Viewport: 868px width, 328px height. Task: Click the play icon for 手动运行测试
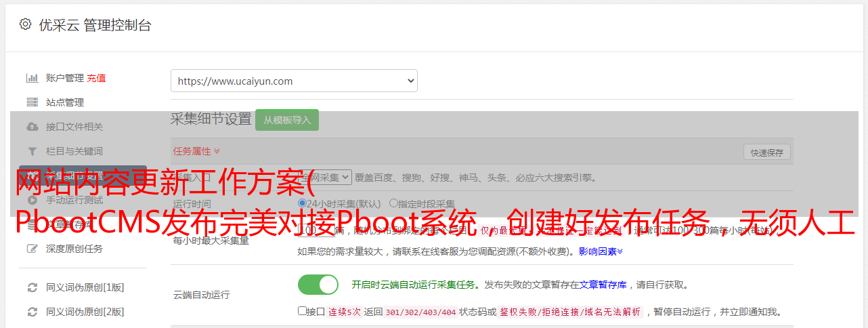point(32,200)
